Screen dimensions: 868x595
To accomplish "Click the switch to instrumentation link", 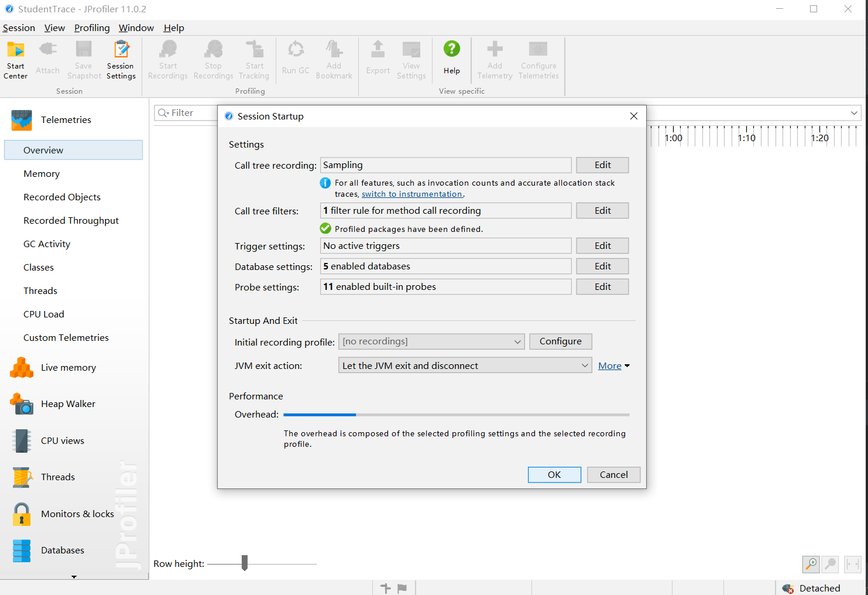I will 412,194.
